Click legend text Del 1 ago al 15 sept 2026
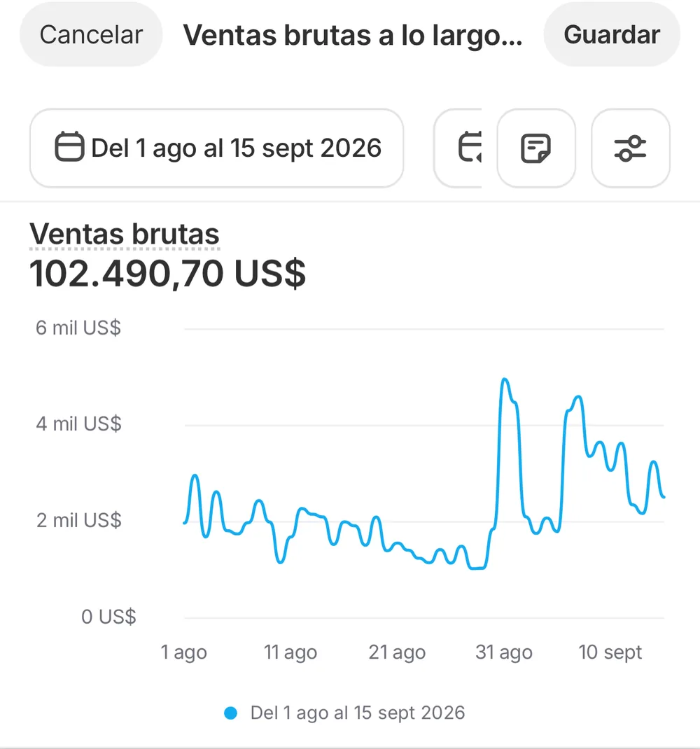 click(358, 713)
